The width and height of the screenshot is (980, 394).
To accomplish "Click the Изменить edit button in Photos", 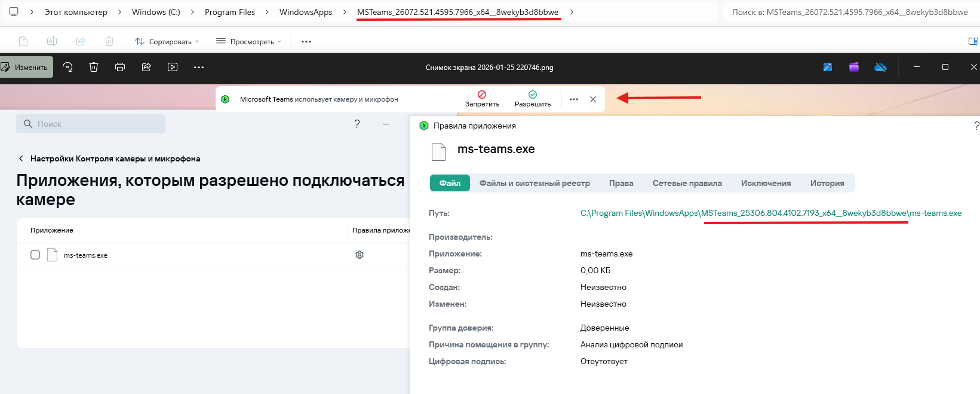I will point(25,67).
